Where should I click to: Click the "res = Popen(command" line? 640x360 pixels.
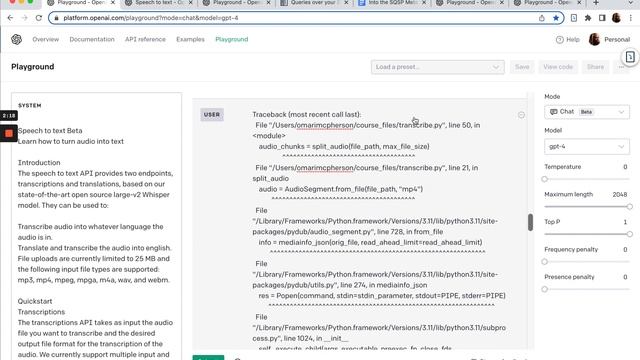[382, 296]
